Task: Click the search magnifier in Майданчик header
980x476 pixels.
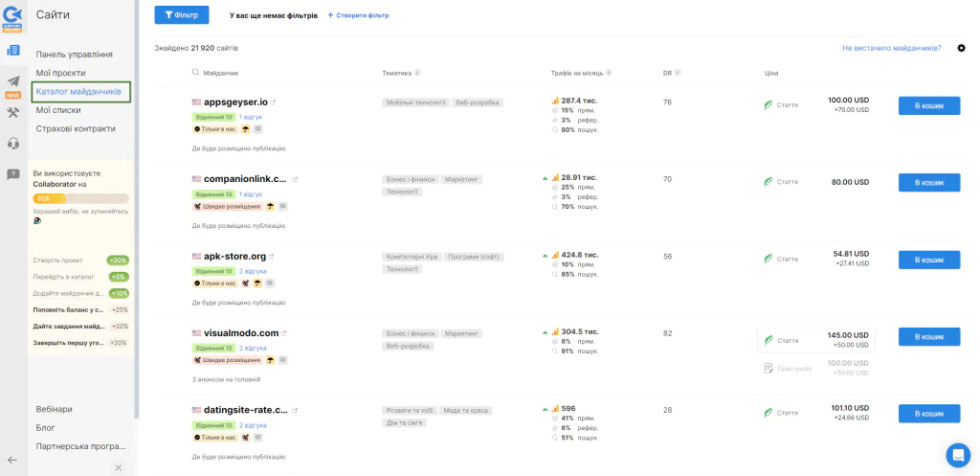Action: click(196, 73)
